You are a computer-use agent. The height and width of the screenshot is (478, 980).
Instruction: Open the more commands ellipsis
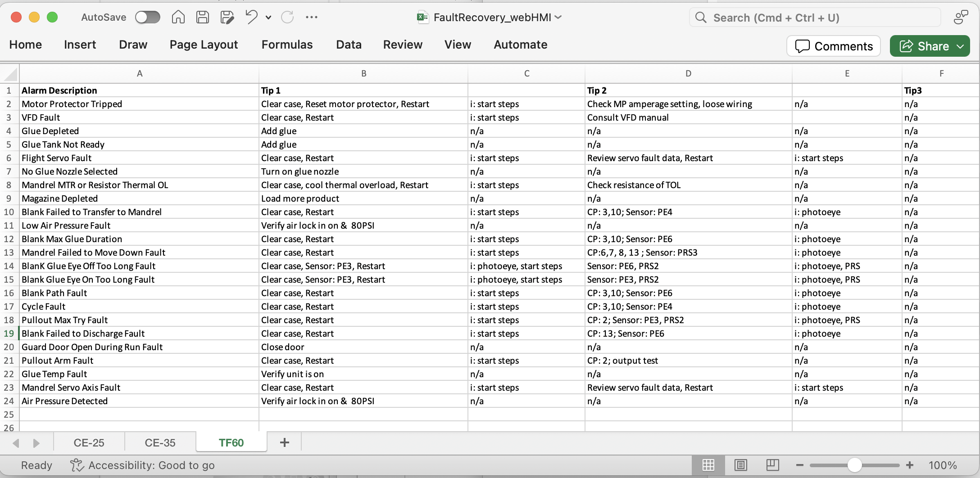tap(311, 17)
